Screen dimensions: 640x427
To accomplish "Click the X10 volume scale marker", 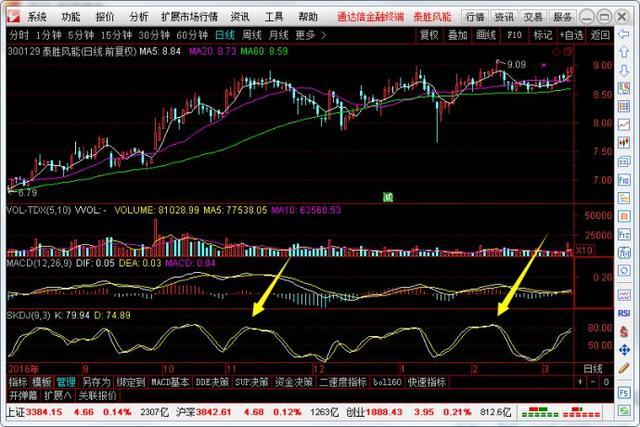I will pyautogui.click(x=585, y=249).
